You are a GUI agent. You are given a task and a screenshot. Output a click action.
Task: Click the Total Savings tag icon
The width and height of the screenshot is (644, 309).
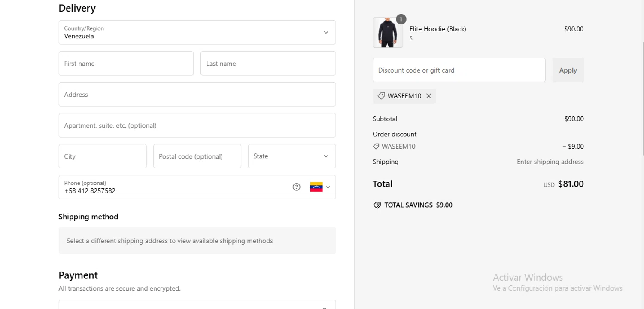377,205
